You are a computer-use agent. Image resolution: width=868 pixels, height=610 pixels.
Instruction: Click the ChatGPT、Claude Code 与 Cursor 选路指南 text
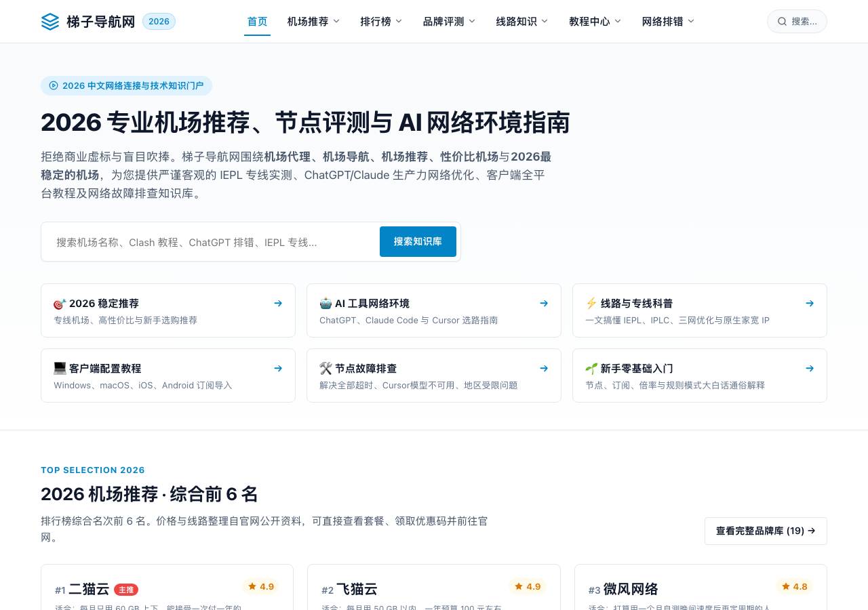(x=409, y=320)
